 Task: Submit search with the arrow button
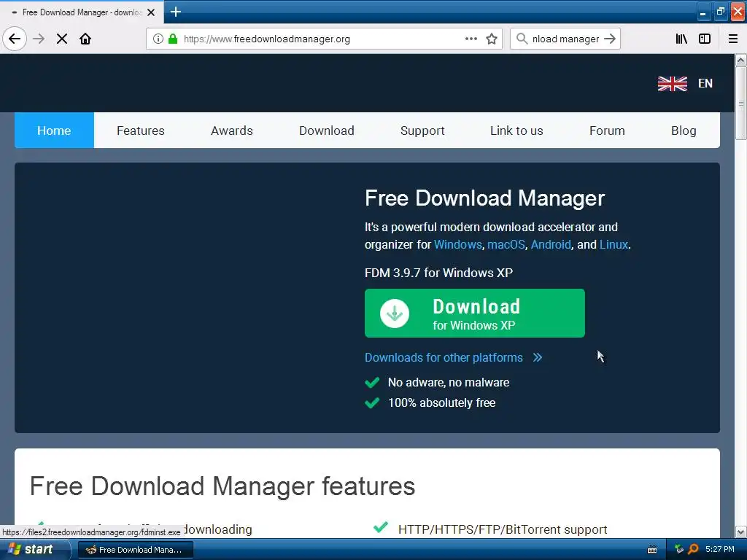[x=610, y=39]
